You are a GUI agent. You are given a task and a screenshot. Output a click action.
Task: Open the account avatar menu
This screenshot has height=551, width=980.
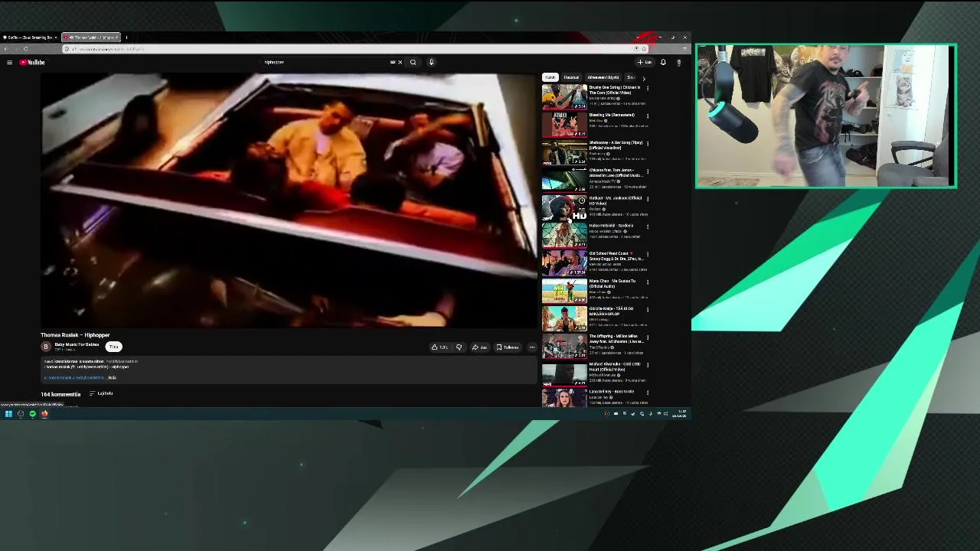(x=678, y=62)
